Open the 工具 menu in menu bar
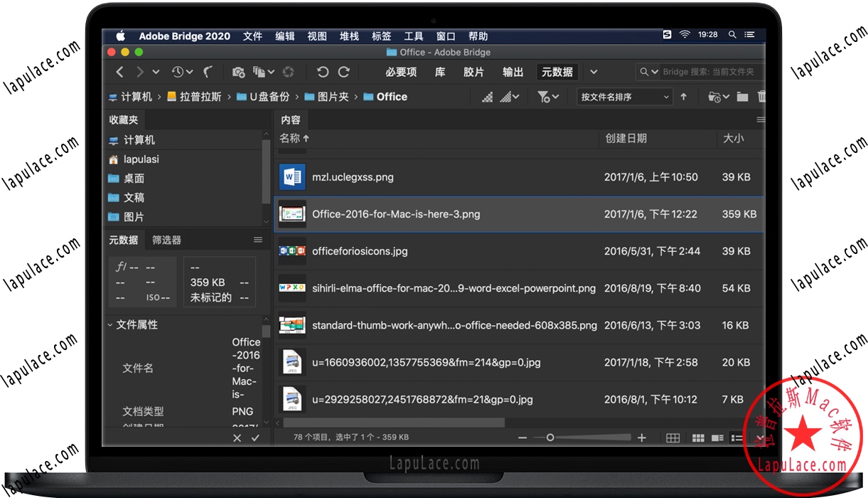The image size is (868, 498). [x=413, y=36]
